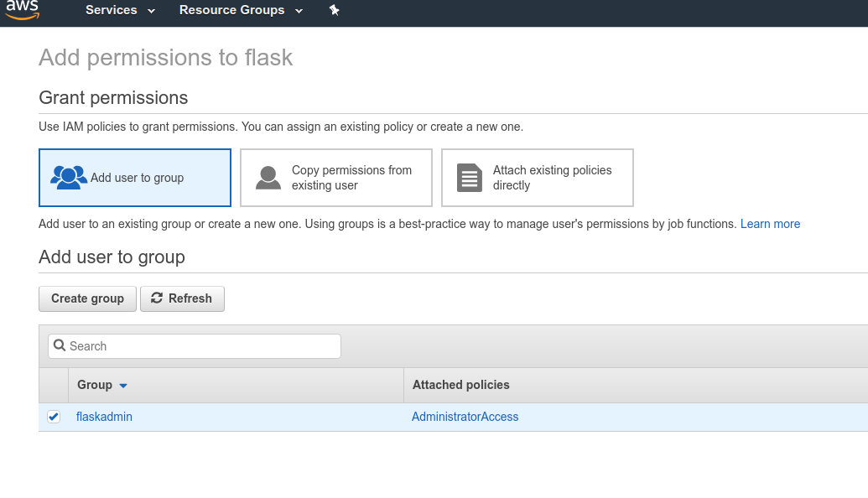Open the Services menu
This screenshot has height=498, width=868.
[112, 10]
